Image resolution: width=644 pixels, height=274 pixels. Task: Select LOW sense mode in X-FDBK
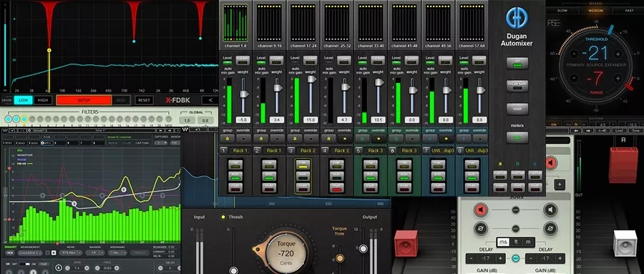(x=23, y=100)
